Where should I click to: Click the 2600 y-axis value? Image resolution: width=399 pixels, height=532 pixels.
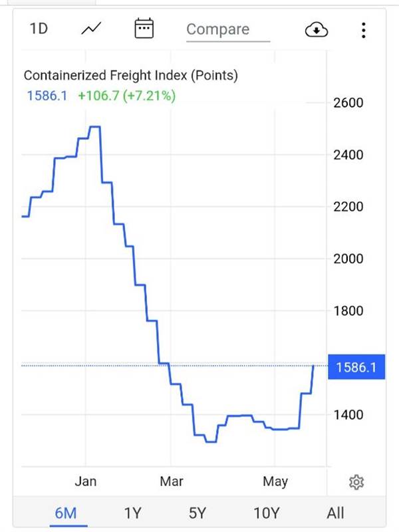pos(348,103)
